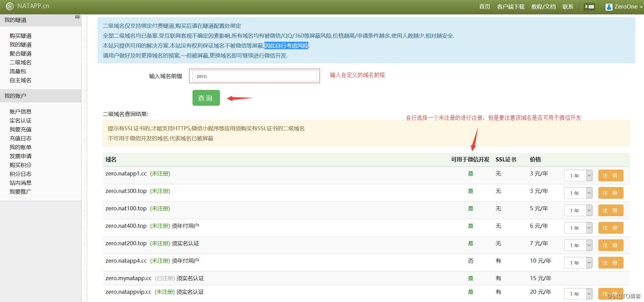Open 发票申请 in the sidebar
The width and height of the screenshot is (644, 302).
[x=21, y=156]
